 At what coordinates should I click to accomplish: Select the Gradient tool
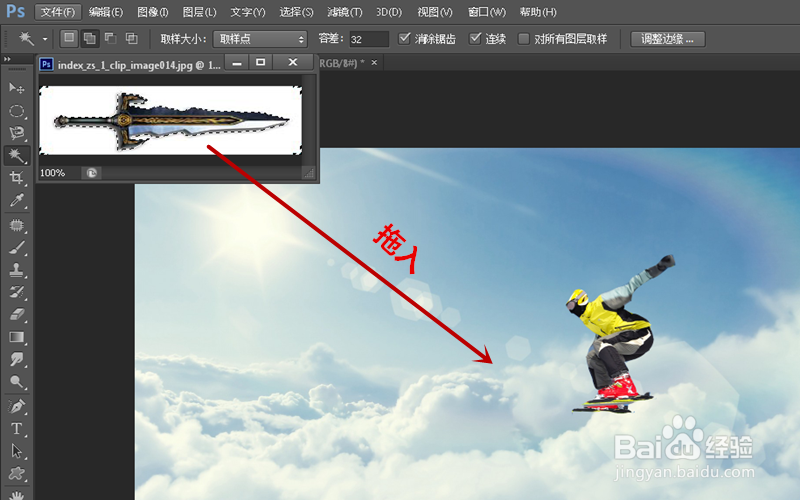click(x=16, y=337)
